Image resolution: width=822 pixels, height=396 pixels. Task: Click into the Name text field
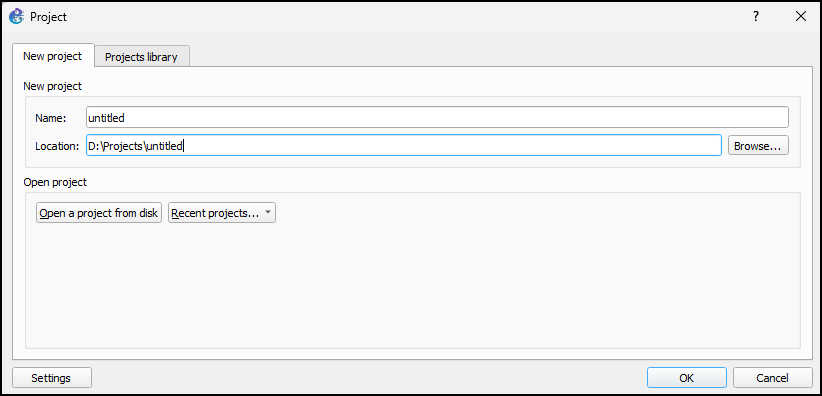(437, 117)
